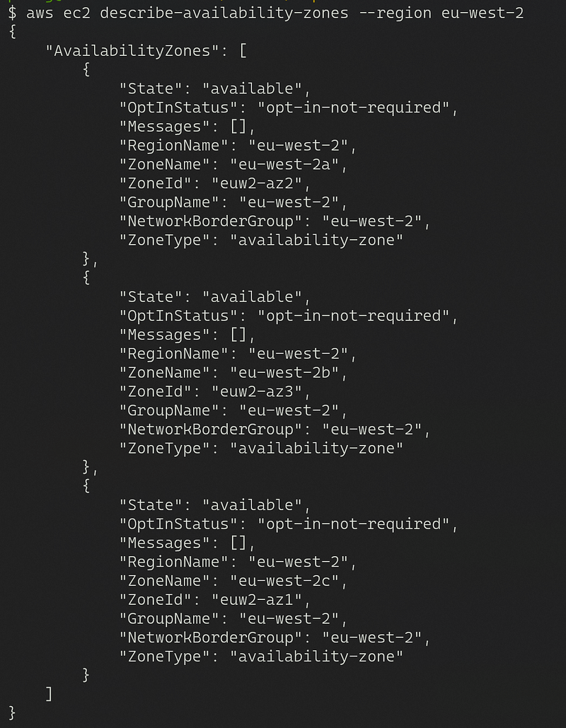Click the ZoneId value "euw2-az2"
Image resolution: width=566 pixels, height=728 pixels.
pos(261,183)
